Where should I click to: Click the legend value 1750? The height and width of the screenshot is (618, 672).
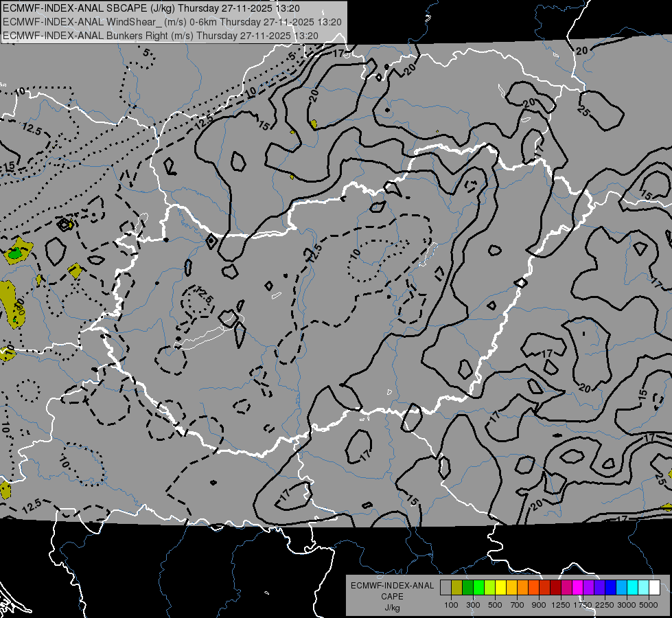(x=583, y=605)
